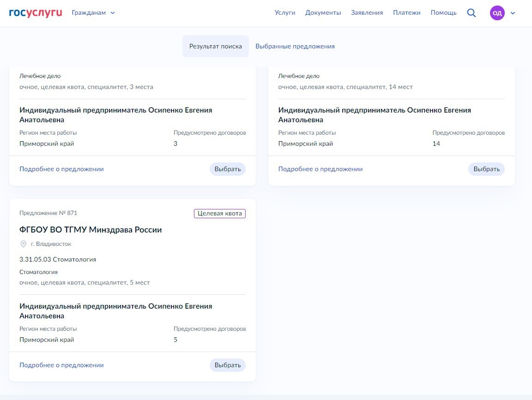Click the Предложение № 871 label
This screenshot has width=532, height=400.
point(48,213)
